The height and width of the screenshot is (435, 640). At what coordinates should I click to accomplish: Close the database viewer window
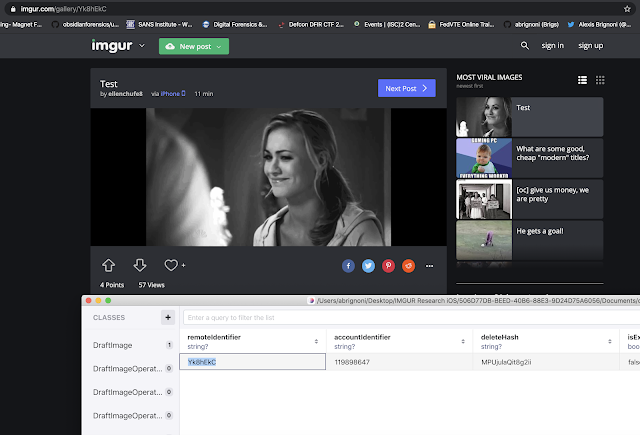coord(89,300)
